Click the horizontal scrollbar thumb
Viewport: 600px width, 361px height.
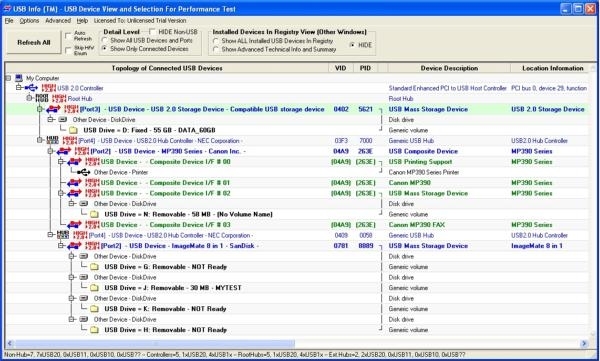point(155,344)
